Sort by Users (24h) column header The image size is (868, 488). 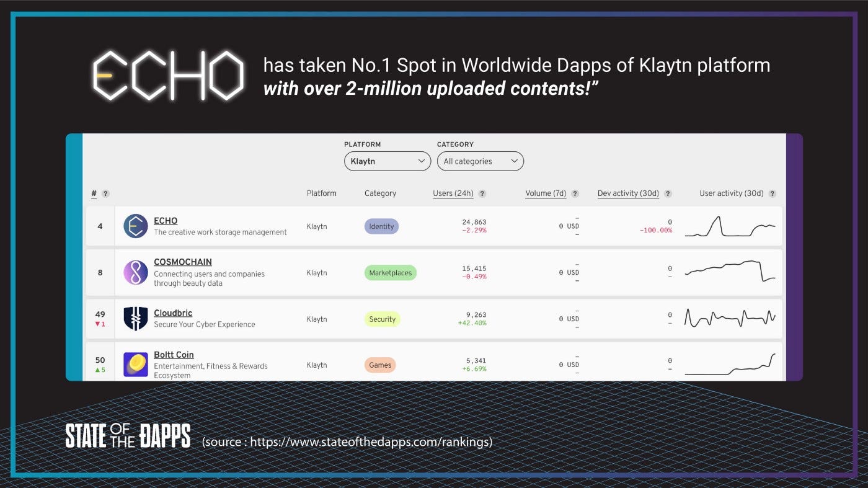point(453,193)
